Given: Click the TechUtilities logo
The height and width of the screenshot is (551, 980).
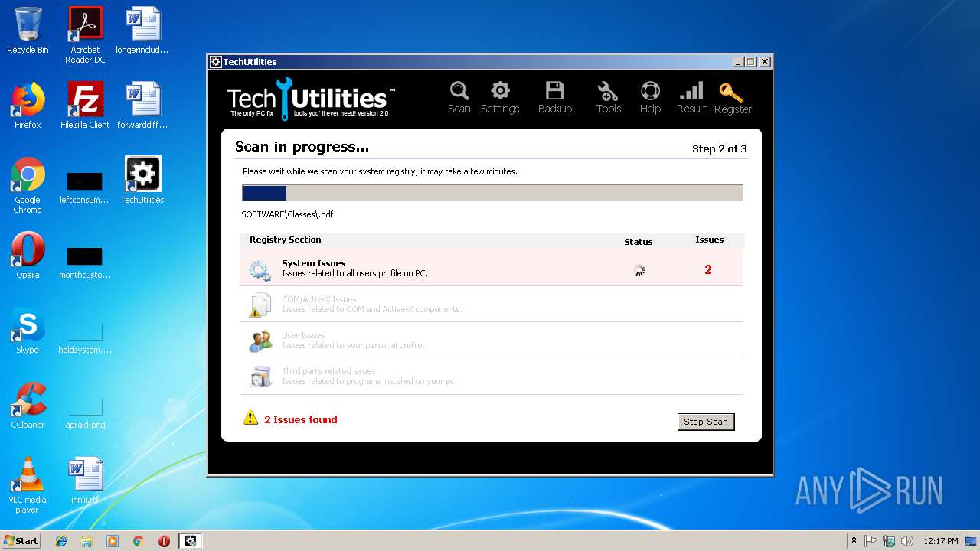Looking at the screenshot, I should [311, 98].
